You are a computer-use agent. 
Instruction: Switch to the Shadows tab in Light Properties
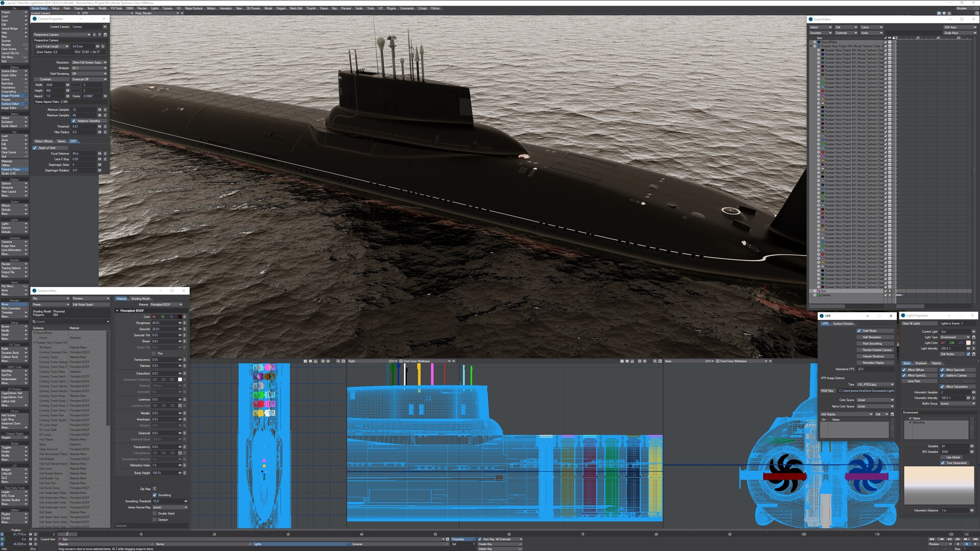921,363
